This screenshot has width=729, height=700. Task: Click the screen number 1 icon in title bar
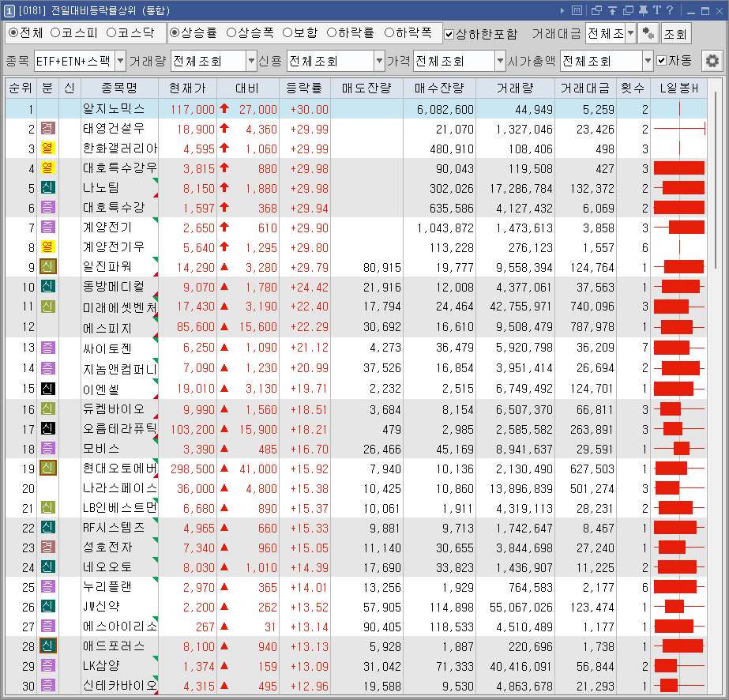pos(9,10)
